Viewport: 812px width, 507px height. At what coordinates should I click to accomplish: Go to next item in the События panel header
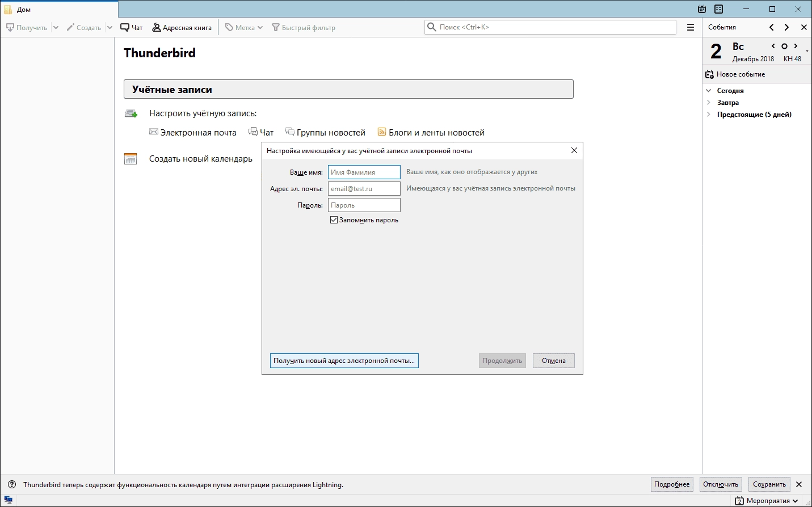pos(786,27)
